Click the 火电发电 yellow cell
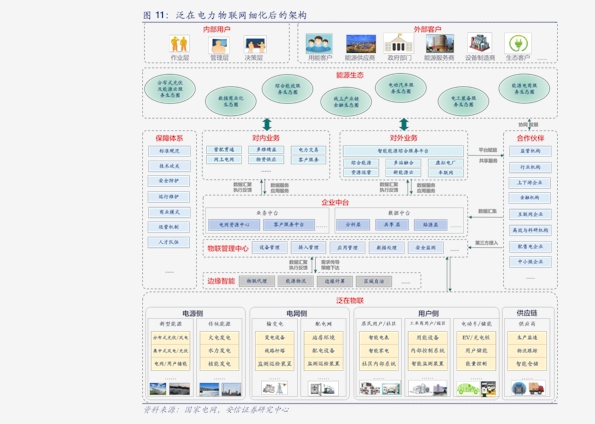 tap(219, 337)
